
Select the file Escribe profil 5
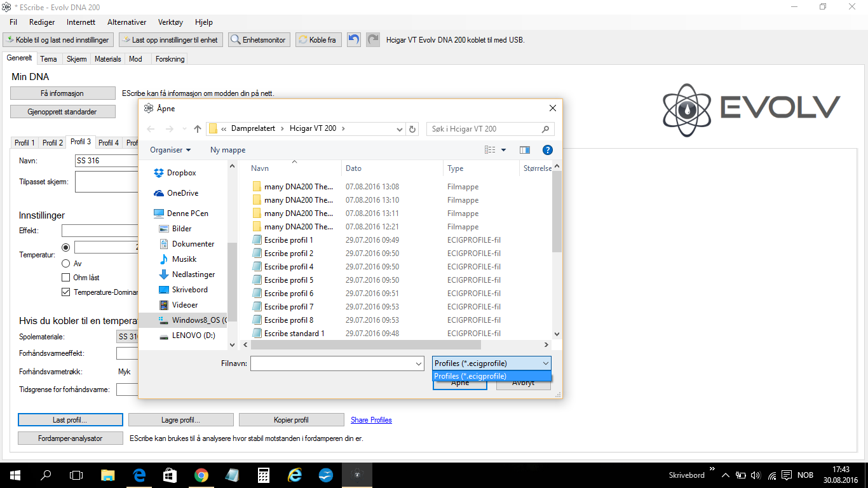288,280
